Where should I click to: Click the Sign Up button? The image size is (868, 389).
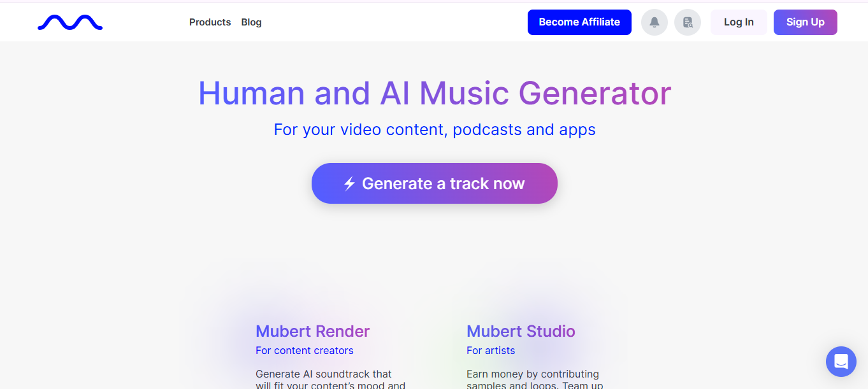806,22
